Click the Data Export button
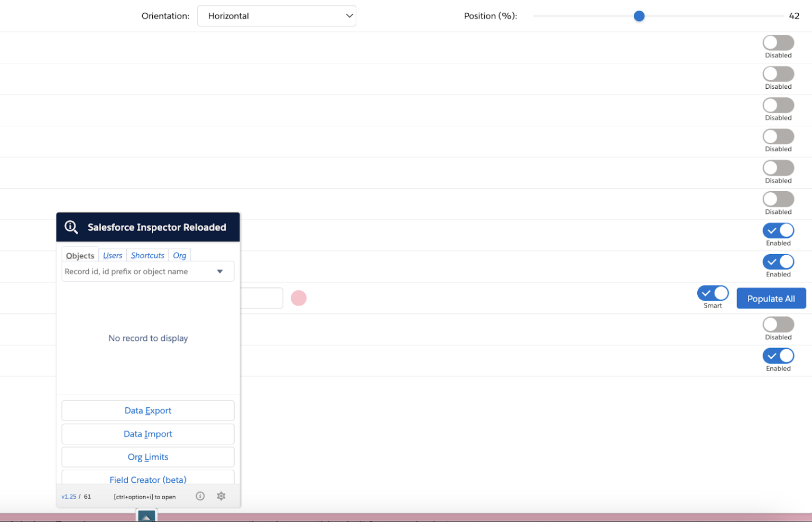Screen dimensions: 812x522 click(148, 411)
